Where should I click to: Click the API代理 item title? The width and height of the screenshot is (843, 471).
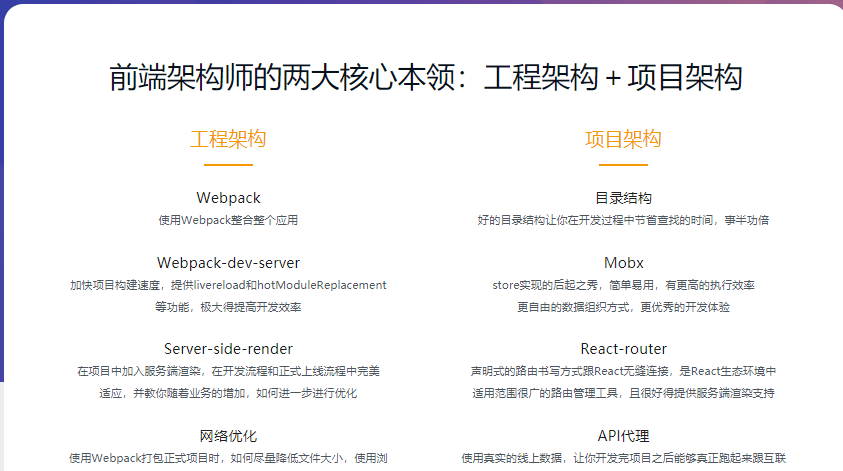point(624,436)
